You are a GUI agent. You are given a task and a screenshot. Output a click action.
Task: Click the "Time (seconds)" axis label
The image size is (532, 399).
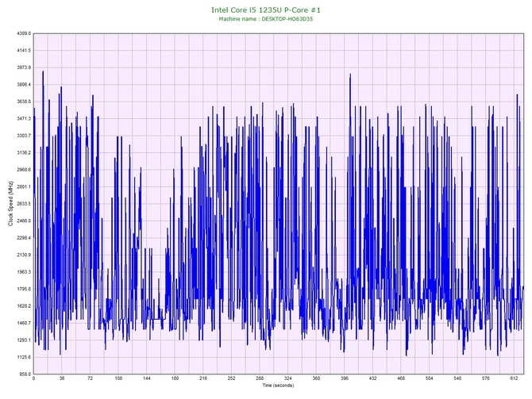click(x=278, y=386)
